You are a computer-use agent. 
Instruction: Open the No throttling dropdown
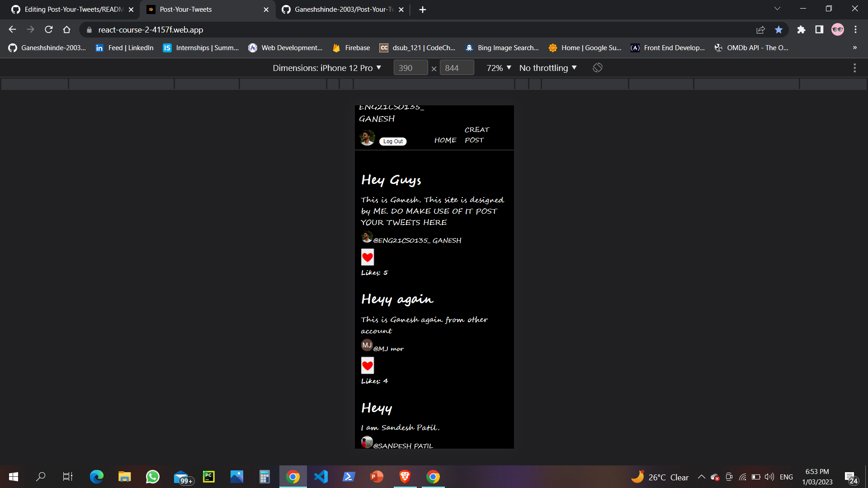tap(548, 68)
